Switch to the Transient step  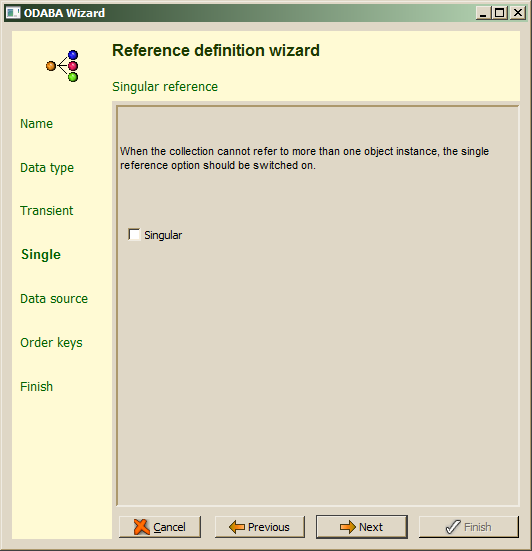pos(47,211)
